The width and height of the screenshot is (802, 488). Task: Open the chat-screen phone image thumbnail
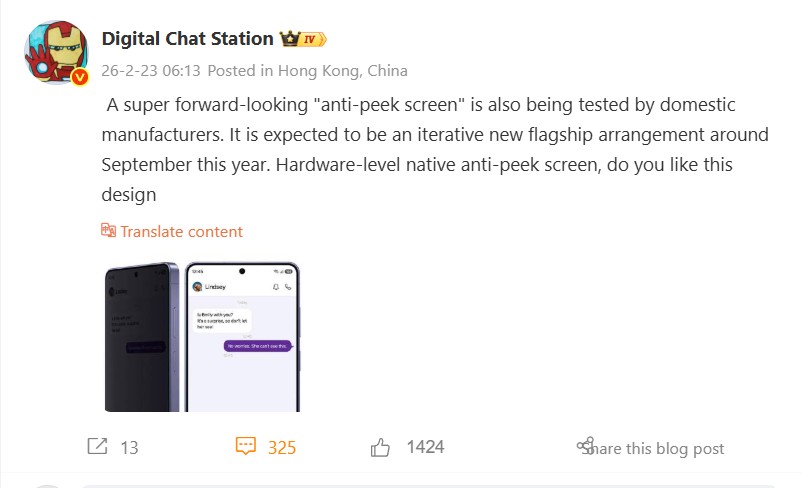244,337
